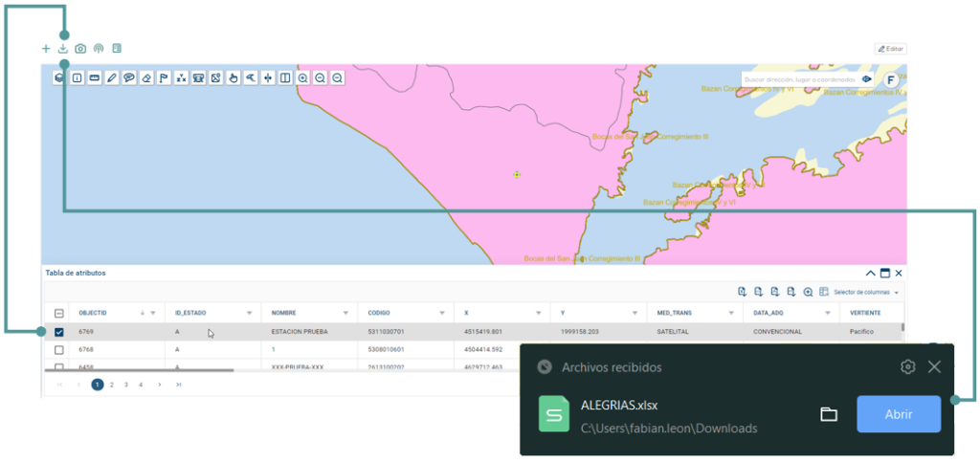Viewport: 980px width, 463px height.
Task: Expand the Selector de columnas dropdown
Action: coord(867,292)
